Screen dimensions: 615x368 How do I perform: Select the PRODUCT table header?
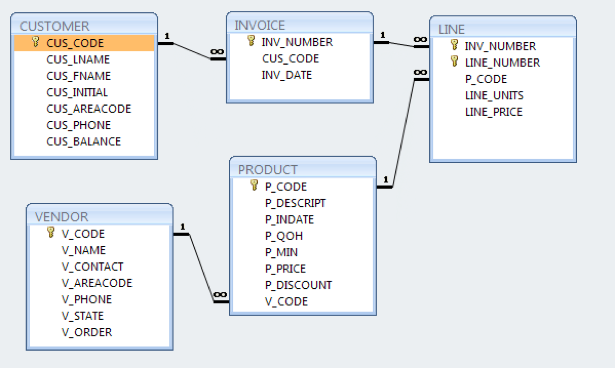[303, 169]
